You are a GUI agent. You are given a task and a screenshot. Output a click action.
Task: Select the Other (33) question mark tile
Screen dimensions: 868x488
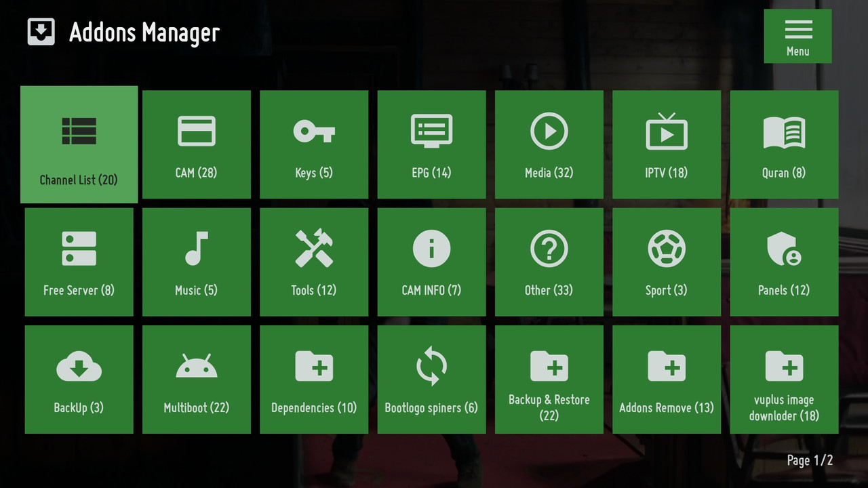(549, 262)
